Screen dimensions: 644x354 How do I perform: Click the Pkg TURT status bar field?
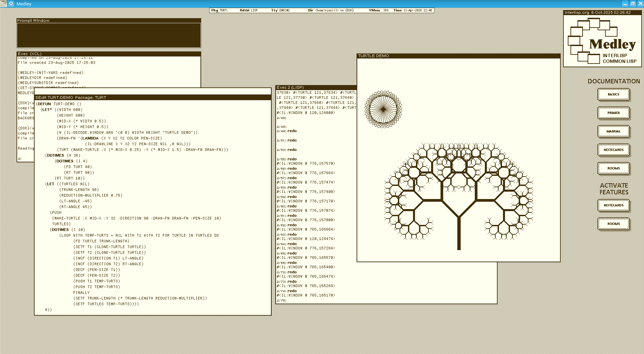point(220,10)
